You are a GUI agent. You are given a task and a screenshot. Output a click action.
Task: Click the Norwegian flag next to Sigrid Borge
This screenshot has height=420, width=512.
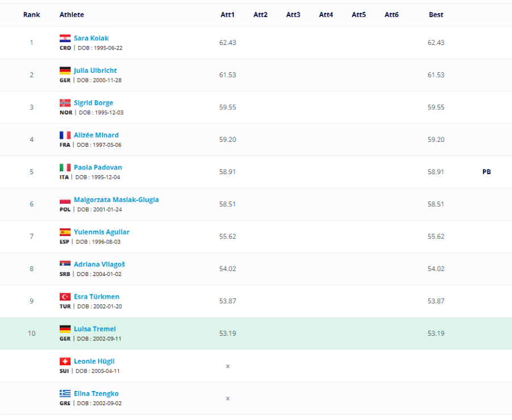[65, 103]
